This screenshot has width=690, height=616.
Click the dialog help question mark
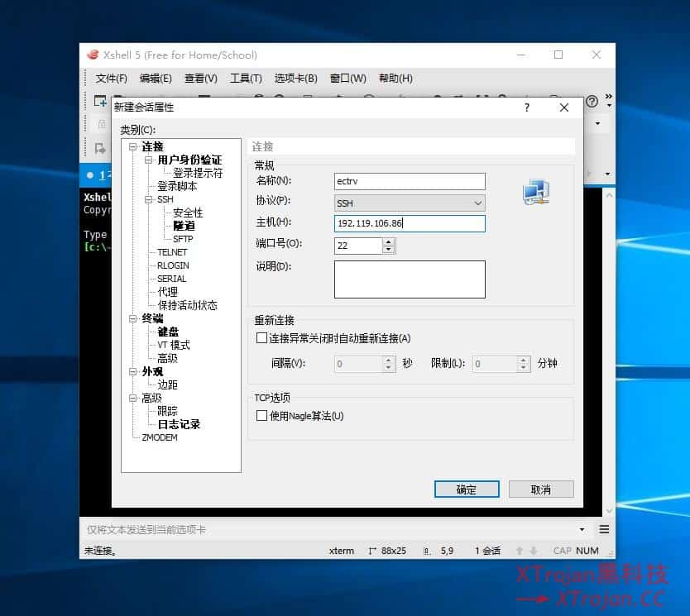(527, 107)
